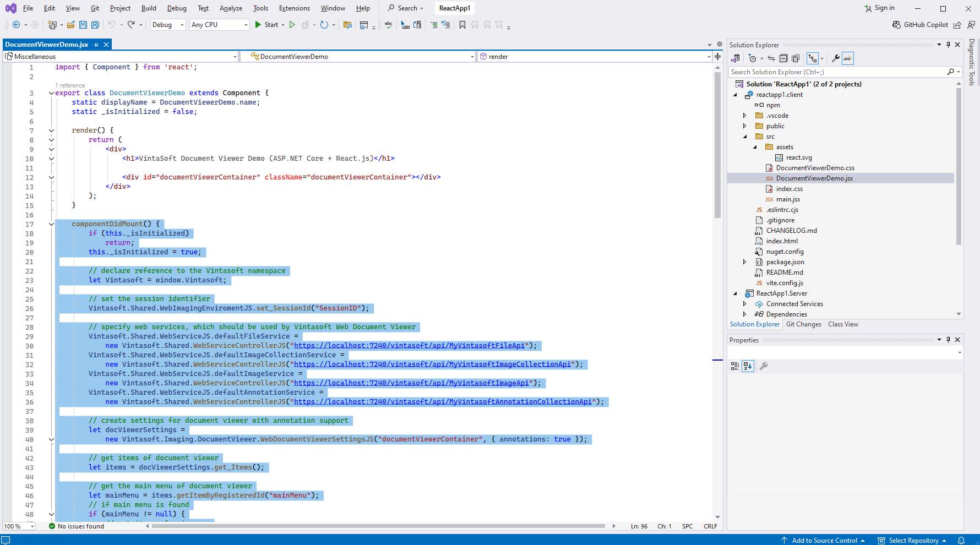980x545 pixels.
Task: Toggle pin on DocumentViewerDemo.jsx tab
Action: (96, 45)
